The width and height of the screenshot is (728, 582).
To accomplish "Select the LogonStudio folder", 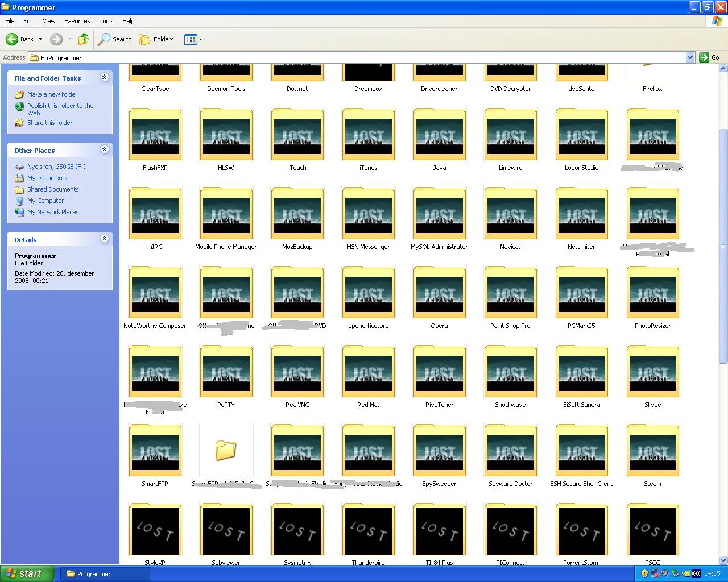I will point(581,134).
